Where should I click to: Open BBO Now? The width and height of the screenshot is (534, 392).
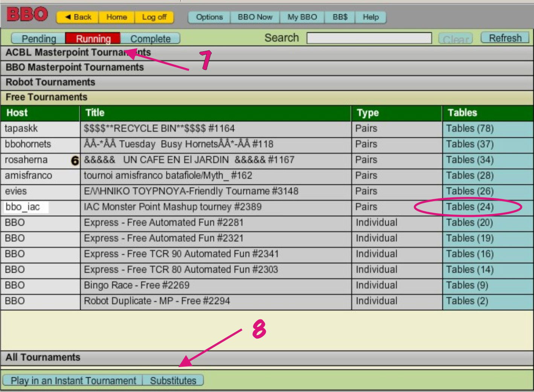[x=255, y=17]
